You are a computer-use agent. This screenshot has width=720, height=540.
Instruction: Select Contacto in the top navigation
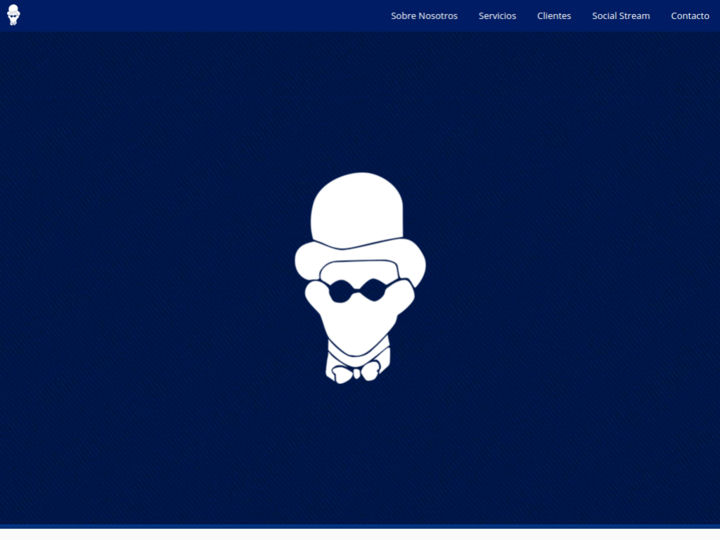690,16
